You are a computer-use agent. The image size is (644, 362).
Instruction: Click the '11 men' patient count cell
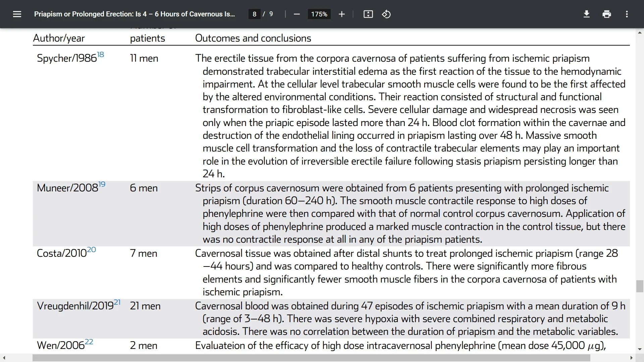tap(144, 58)
